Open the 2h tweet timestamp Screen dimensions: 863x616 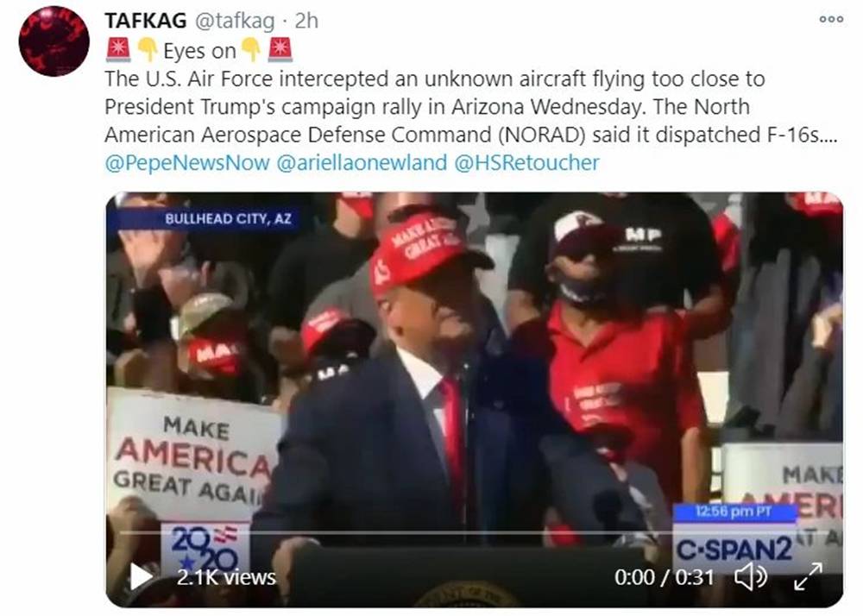pos(306,21)
